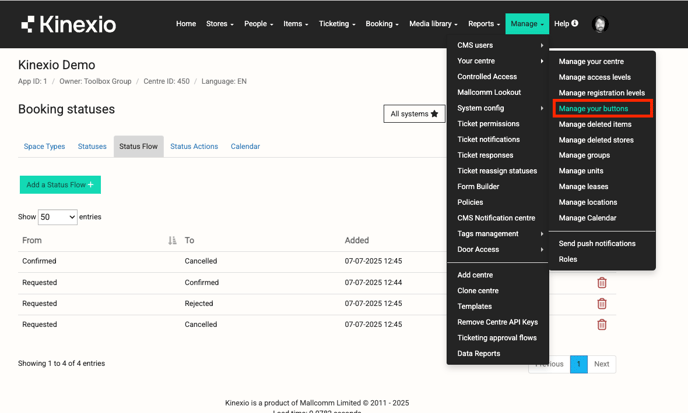Screen dimensions: 688x413
Task: Open the All systems filter
Action: pyautogui.click(x=414, y=114)
